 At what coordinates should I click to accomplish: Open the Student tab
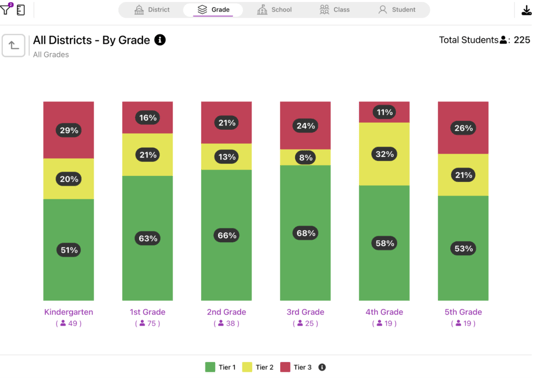[397, 10]
